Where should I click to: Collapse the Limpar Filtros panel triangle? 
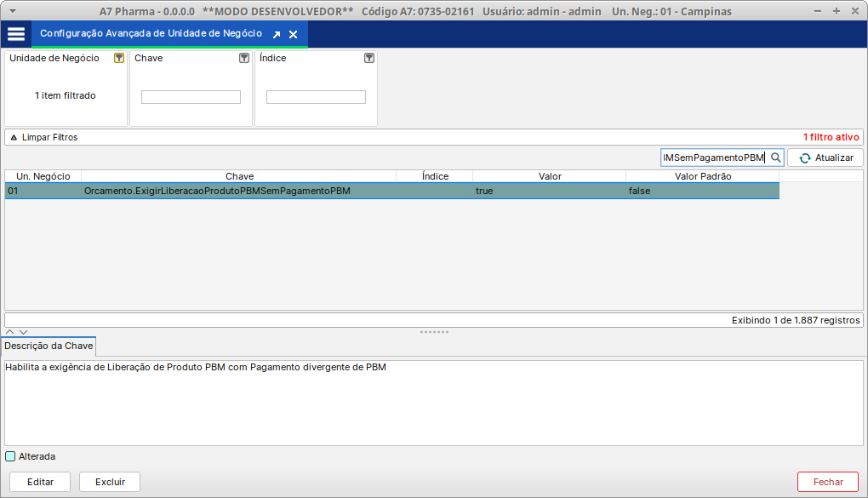coord(14,137)
